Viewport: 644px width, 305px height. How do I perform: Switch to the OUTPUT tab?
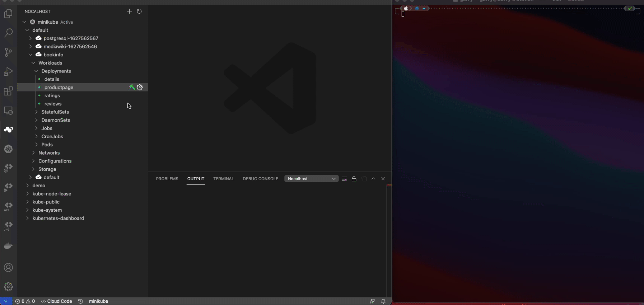click(x=196, y=179)
